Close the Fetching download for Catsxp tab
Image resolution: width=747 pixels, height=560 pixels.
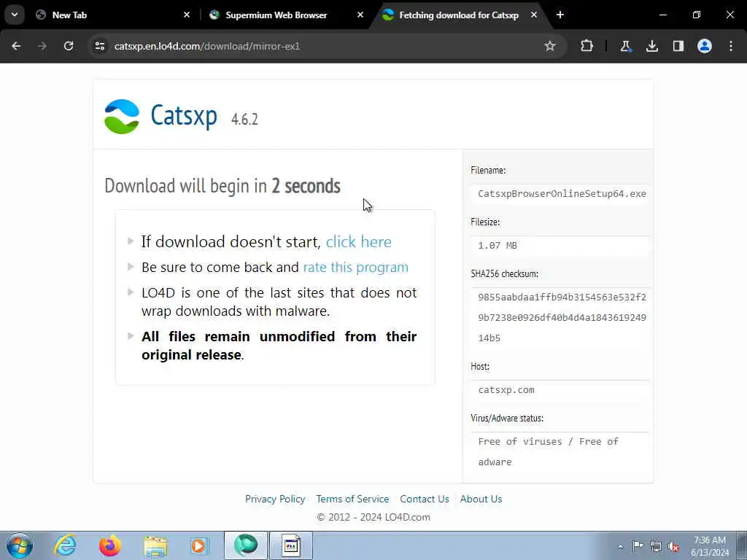(534, 15)
